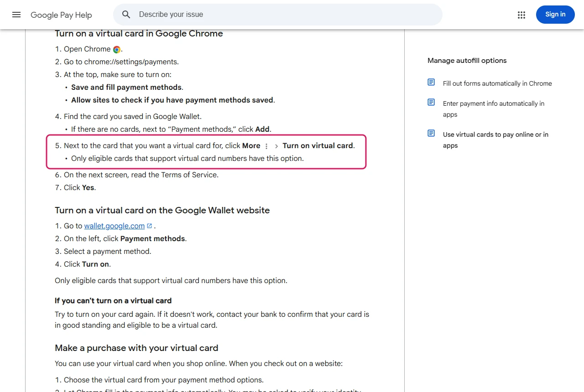The image size is (584, 392).
Task: Click the text Go to chrome://settings/payments
Action: [121, 62]
